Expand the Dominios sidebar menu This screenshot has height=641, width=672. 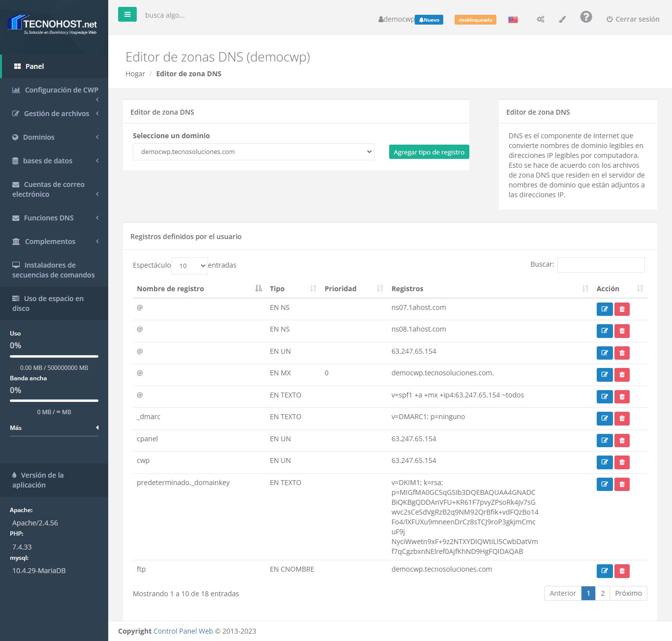pos(54,137)
